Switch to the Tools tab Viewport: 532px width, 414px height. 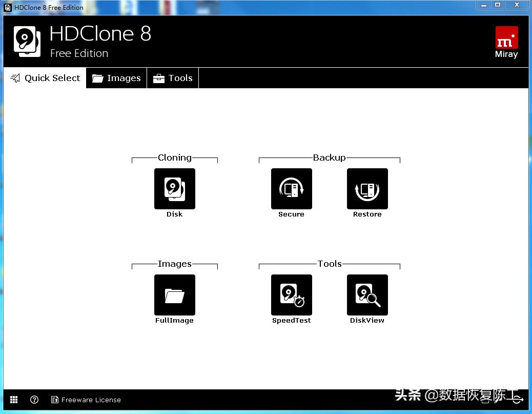pyautogui.click(x=173, y=78)
